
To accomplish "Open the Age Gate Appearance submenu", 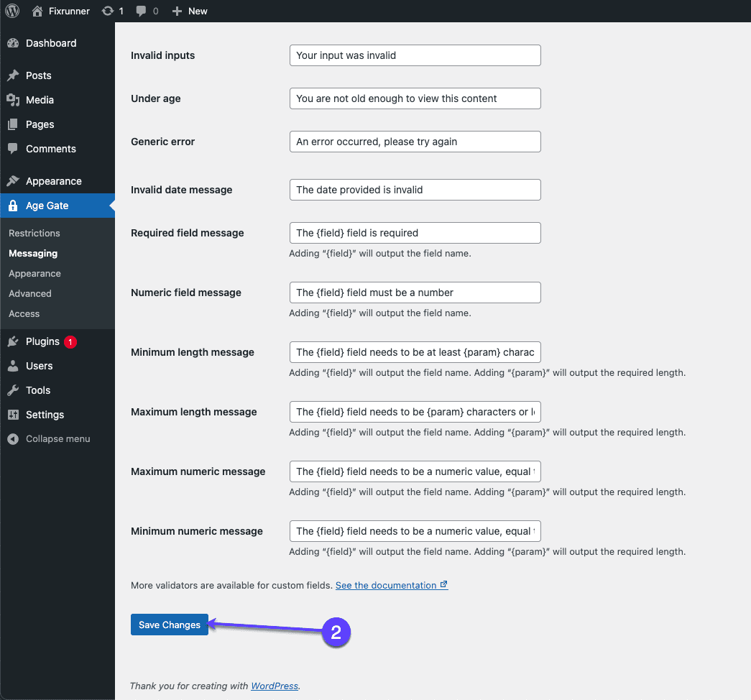I will click(x=34, y=273).
